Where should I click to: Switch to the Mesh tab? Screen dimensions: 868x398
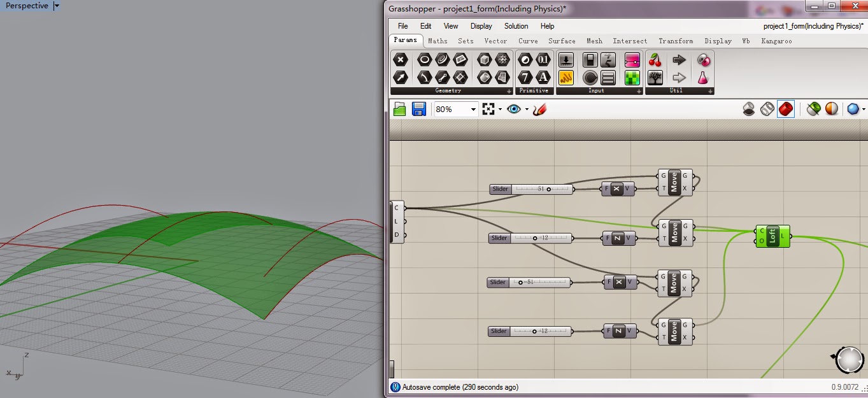coord(594,41)
